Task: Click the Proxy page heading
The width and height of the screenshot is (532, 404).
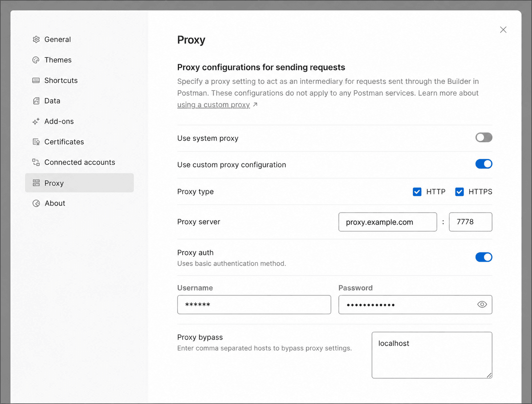Action: click(x=191, y=40)
